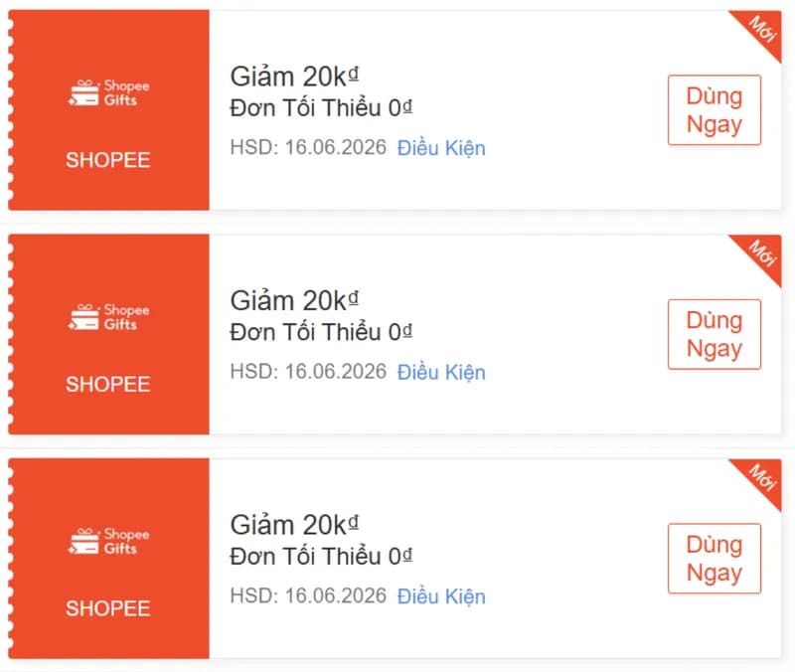Click the SHOPEE label on the third voucher
Image resolution: width=795 pixels, height=672 pixels.
(x=107, y=608)
